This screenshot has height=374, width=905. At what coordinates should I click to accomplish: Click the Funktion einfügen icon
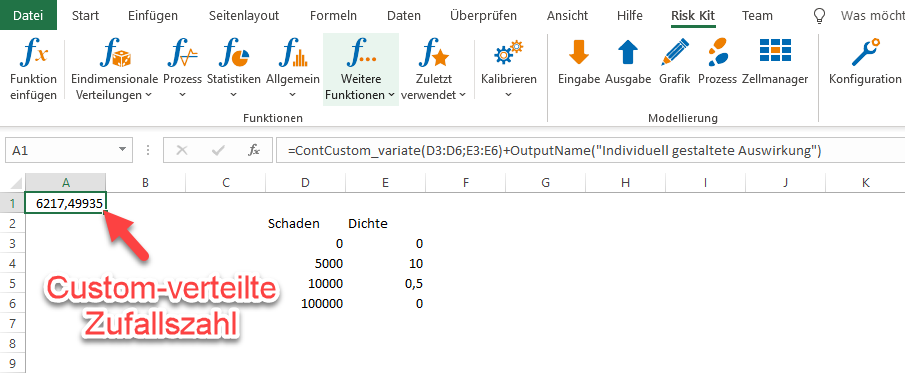(33, 54)
